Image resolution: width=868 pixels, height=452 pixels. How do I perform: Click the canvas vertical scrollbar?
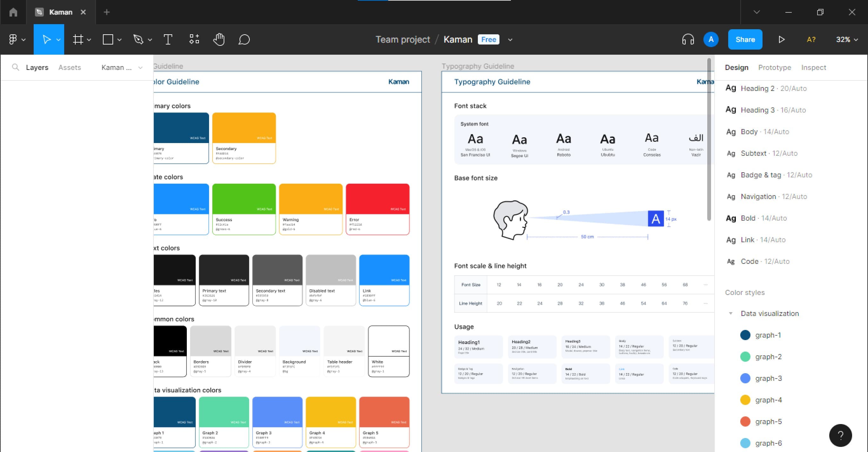709,139
